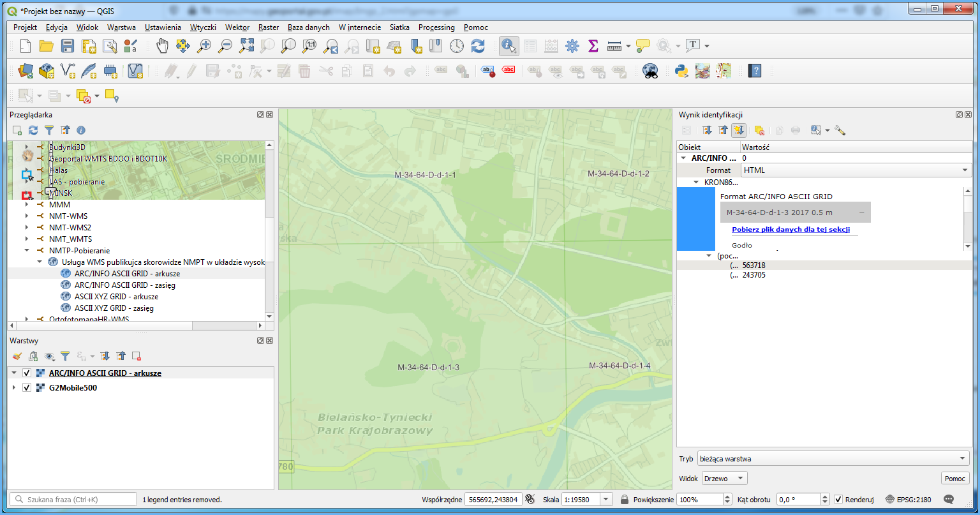Open the Python Console icon
This screenshot has width=980, height=515.
(681, 71)
